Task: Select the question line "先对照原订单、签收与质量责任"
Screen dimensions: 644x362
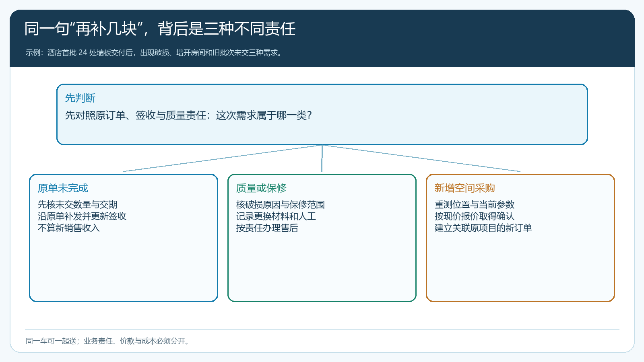Action: [188, 115]
